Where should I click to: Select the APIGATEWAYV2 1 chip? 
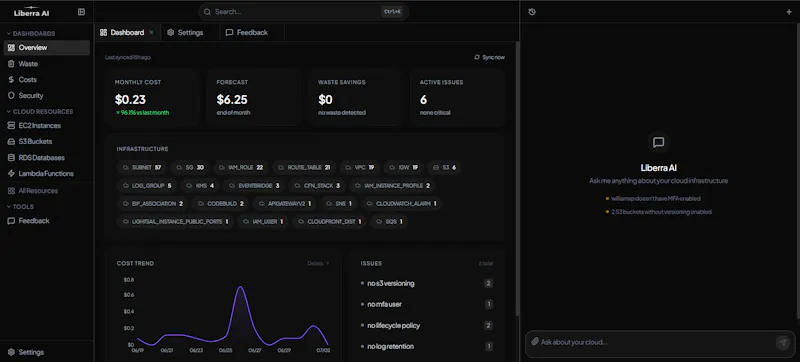point(285,203)
